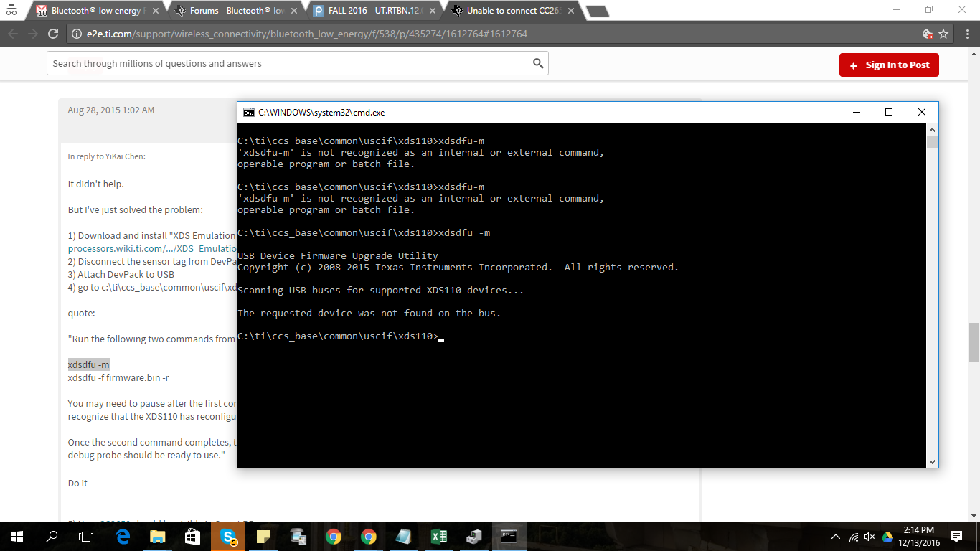Screen dimensions: 980x551
Task: Open Windows search from taskbar
Action: tap(52, 536)
